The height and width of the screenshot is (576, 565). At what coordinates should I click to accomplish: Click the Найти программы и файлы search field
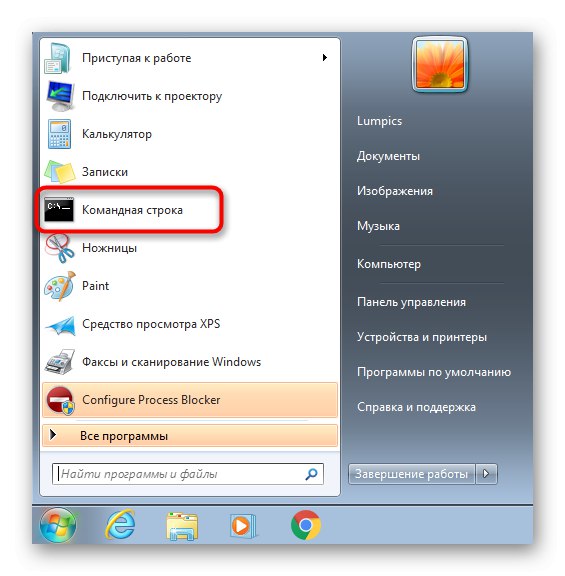188,474
